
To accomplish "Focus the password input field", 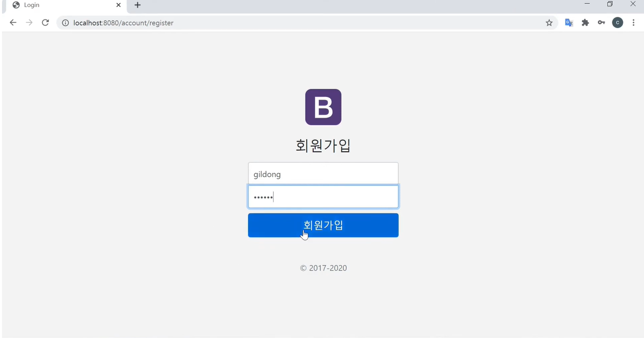I will (323, 197).
